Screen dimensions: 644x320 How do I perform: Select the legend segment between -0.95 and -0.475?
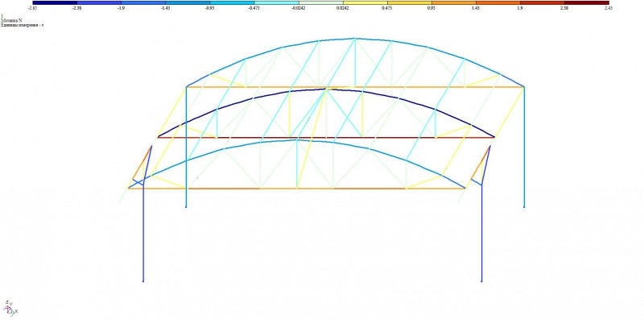pyautogui.click(x=232, y=2)
